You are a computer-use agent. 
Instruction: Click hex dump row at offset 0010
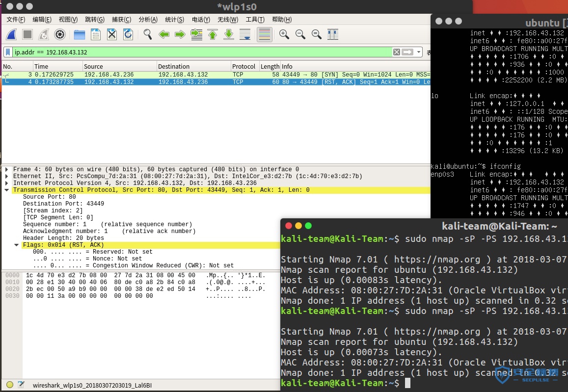[135, 282]
